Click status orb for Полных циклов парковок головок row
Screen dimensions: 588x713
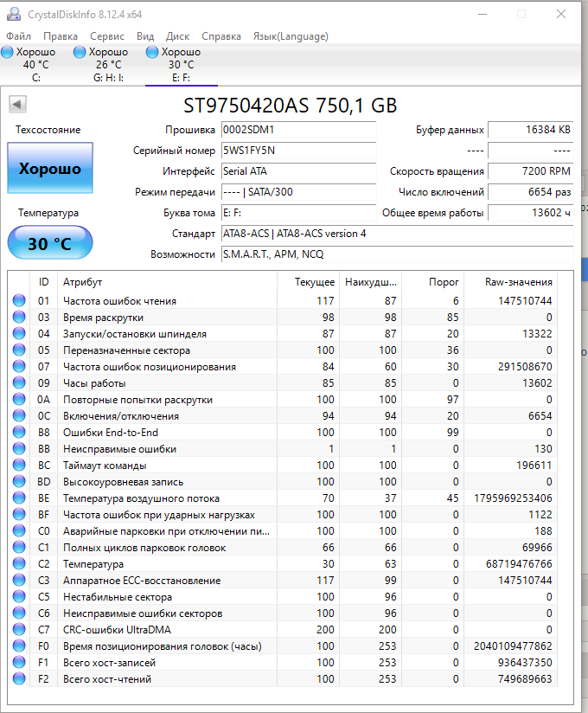[x=19, y=547]
